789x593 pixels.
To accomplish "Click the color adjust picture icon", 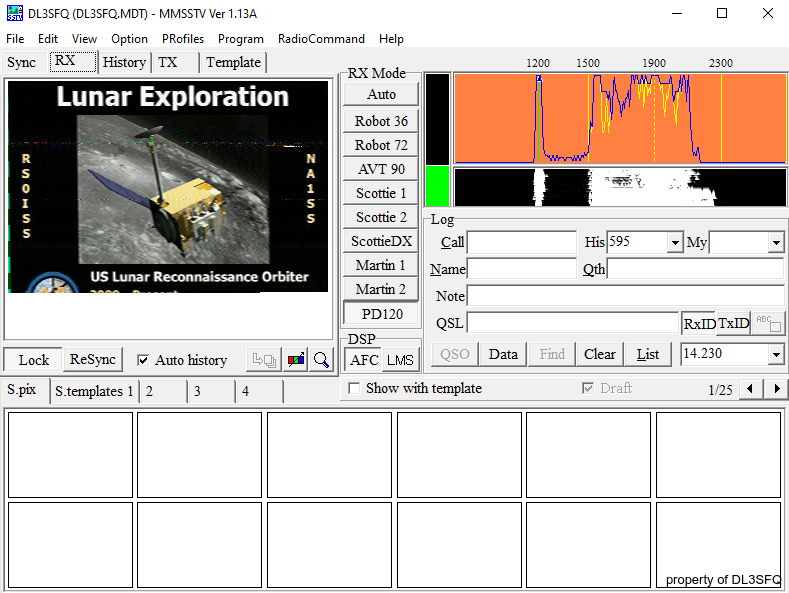I will (296, 360).
